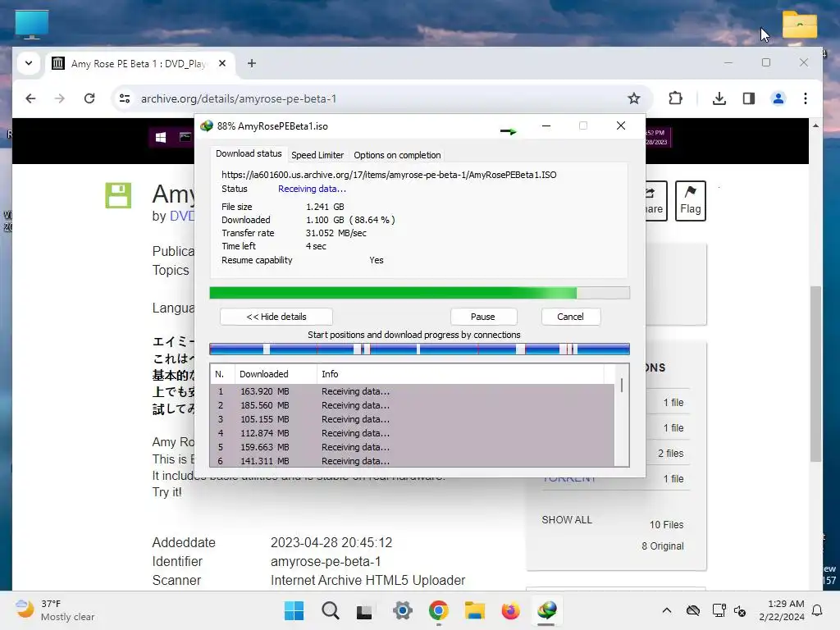Click the Flag button on archive page

pos(691,201)
